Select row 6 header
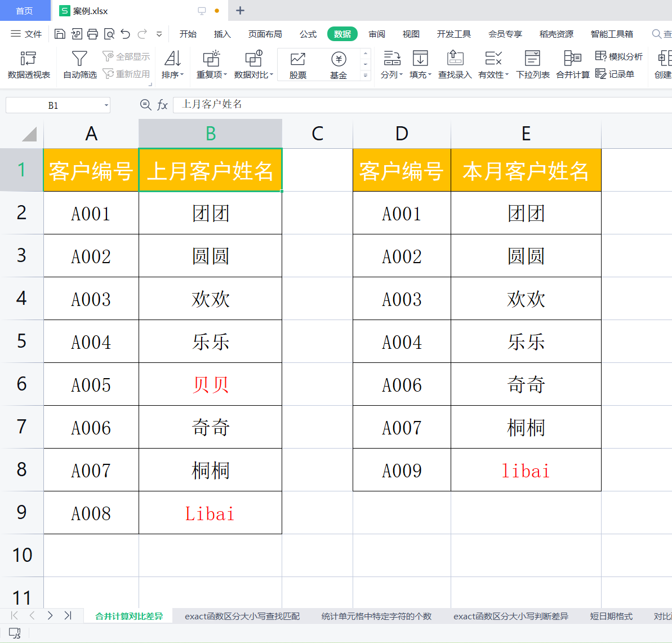The width and height of the screenshot is (672, 643). click(x=21, y=384)
